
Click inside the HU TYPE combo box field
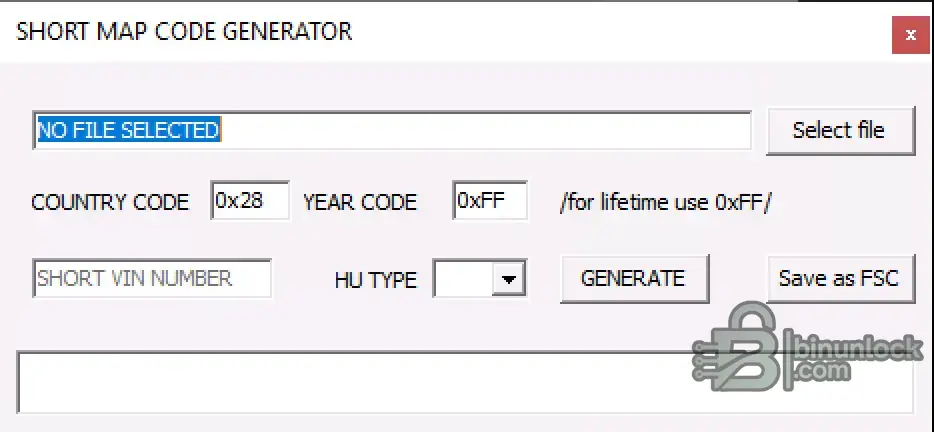click(463, 278)
